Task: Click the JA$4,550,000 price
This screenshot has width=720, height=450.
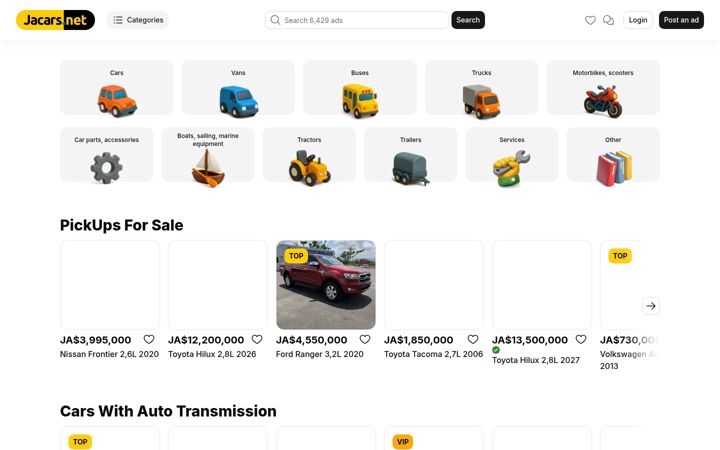Action: pyautogui.click(x=312, y=340)
